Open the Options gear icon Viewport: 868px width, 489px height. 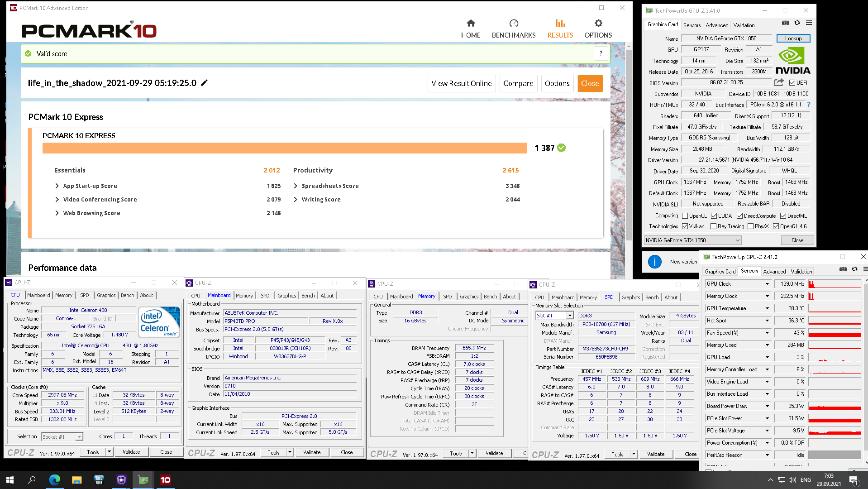point(598,23)
